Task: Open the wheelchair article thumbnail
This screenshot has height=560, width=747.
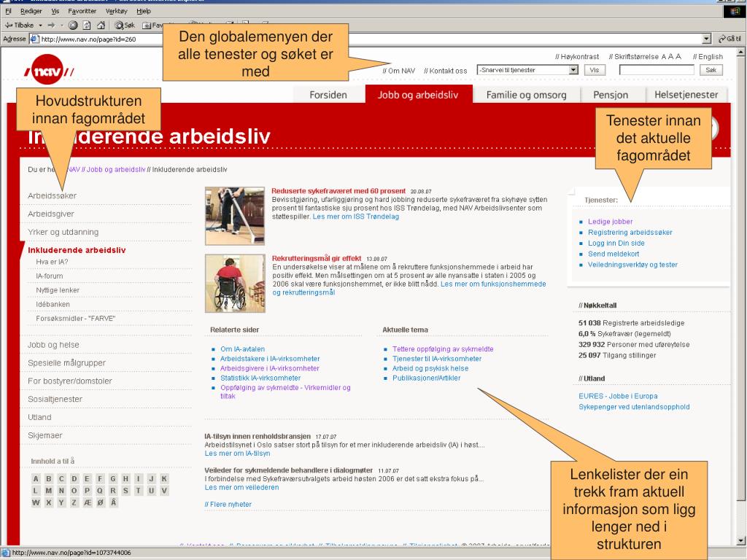Action: coord(235,284)
